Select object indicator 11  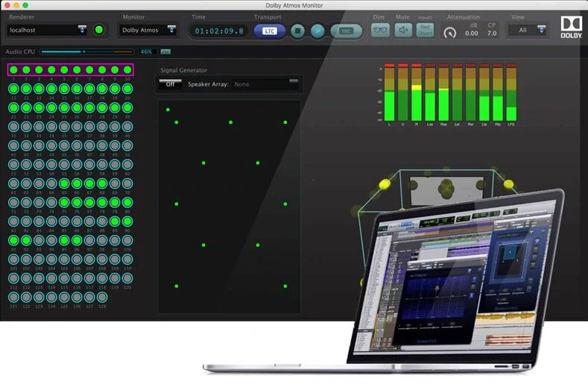pos(13,89)
